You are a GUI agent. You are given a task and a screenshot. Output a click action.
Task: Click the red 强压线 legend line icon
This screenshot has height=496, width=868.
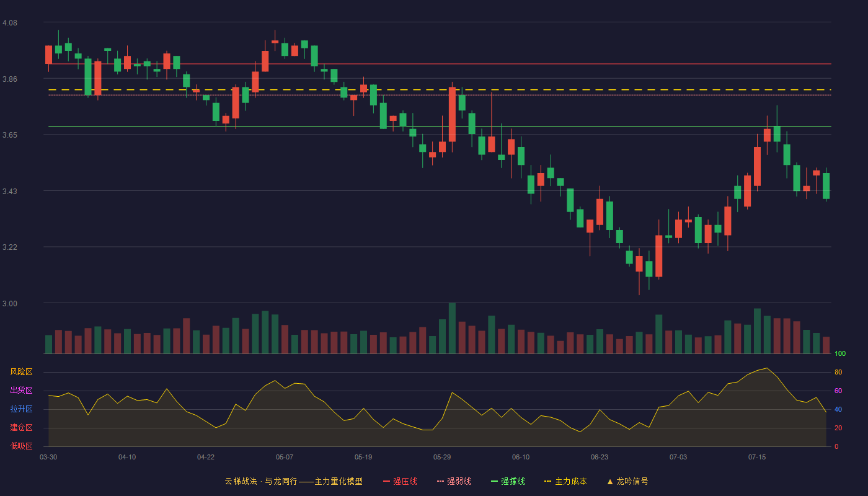click(386, 481)
